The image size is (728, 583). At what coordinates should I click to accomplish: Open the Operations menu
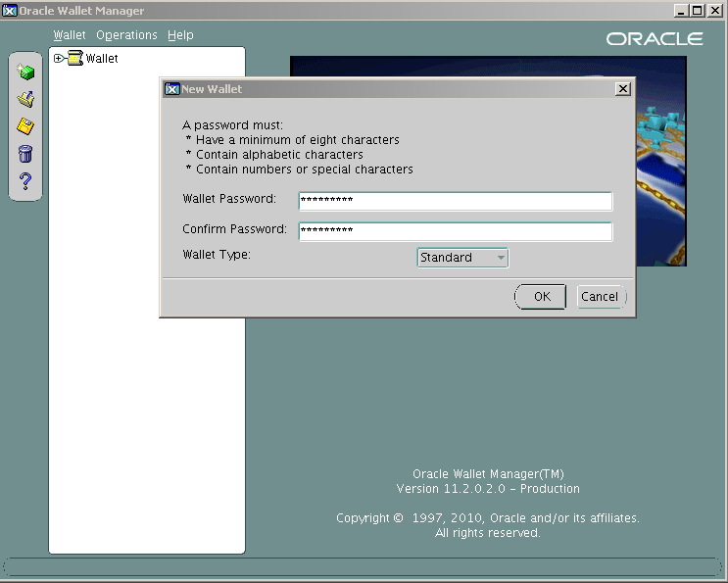click(126, 35)
